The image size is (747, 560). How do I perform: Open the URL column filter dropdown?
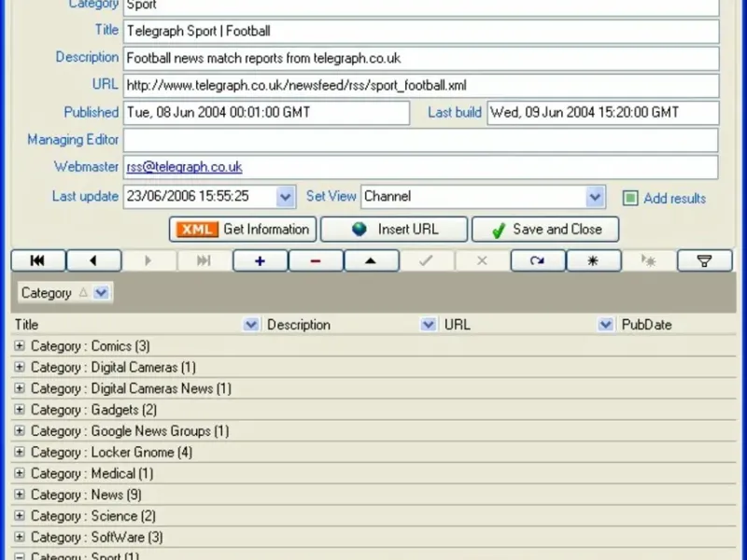tap(605, 325)
